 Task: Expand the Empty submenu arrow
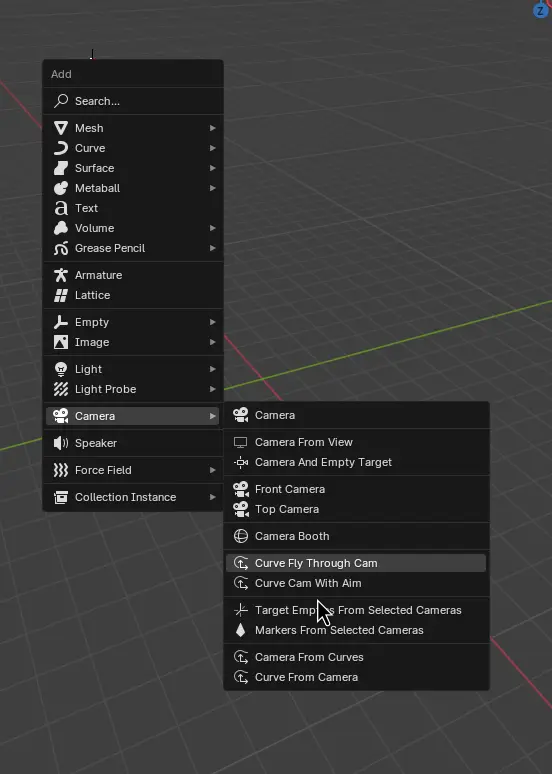pos(212,322)
